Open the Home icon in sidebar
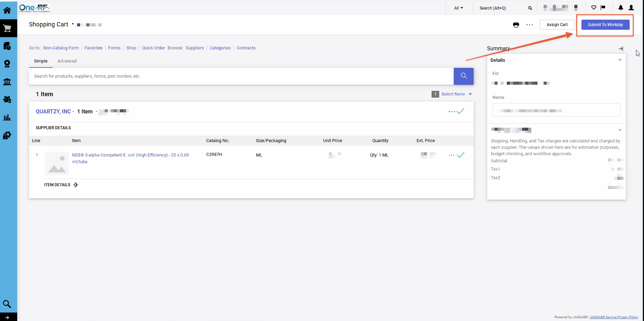 [x=7, y=10]
